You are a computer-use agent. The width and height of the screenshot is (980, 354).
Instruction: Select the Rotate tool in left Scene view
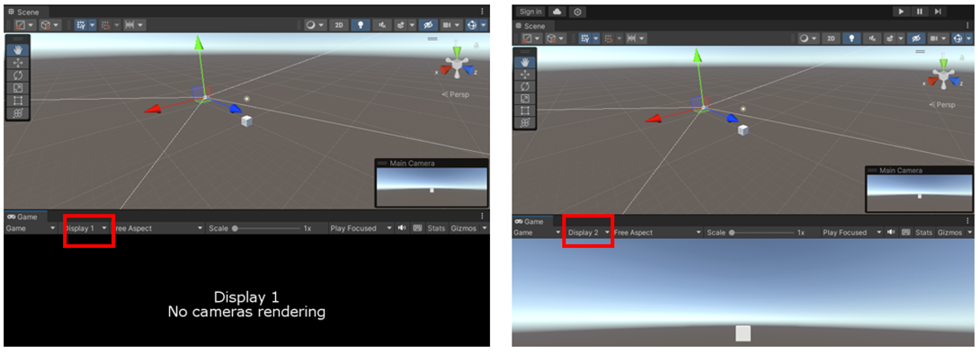click(x=18, y=75)
